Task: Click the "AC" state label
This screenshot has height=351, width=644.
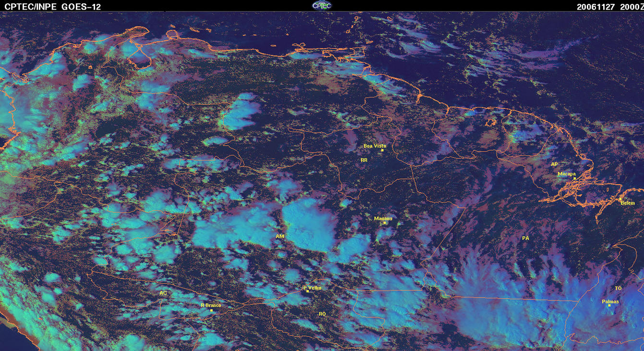Action: click(163, 293)
